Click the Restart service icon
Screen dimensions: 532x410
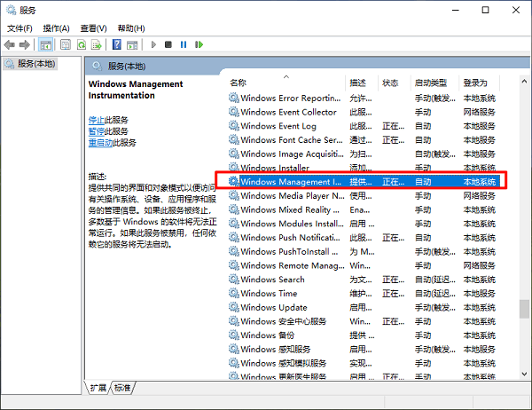click(199, 44)
